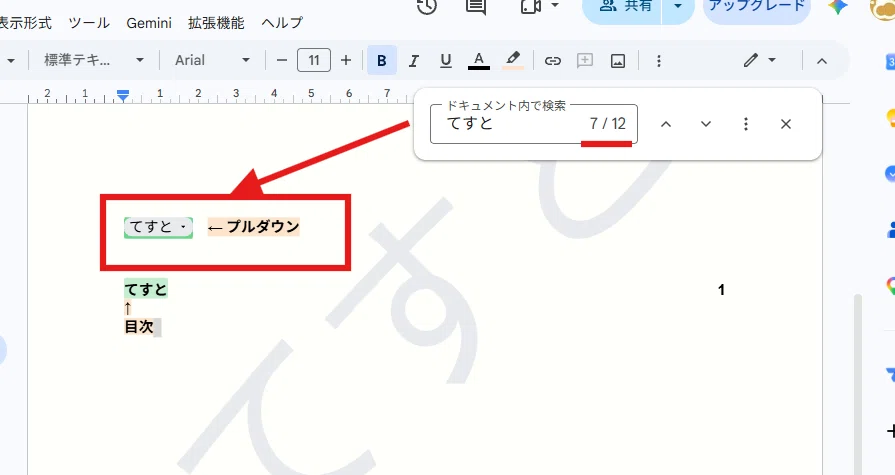Open more options in the search box

[746, 124]
